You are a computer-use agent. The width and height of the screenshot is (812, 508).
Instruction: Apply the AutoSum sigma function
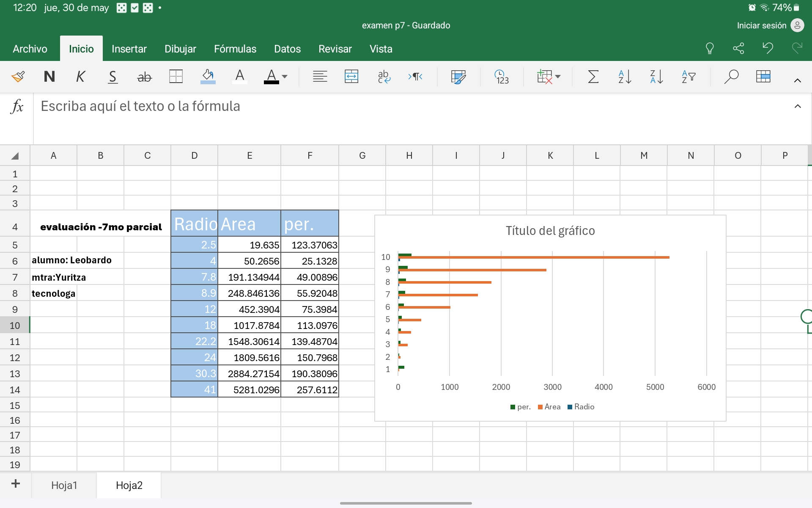click(593, 77)
